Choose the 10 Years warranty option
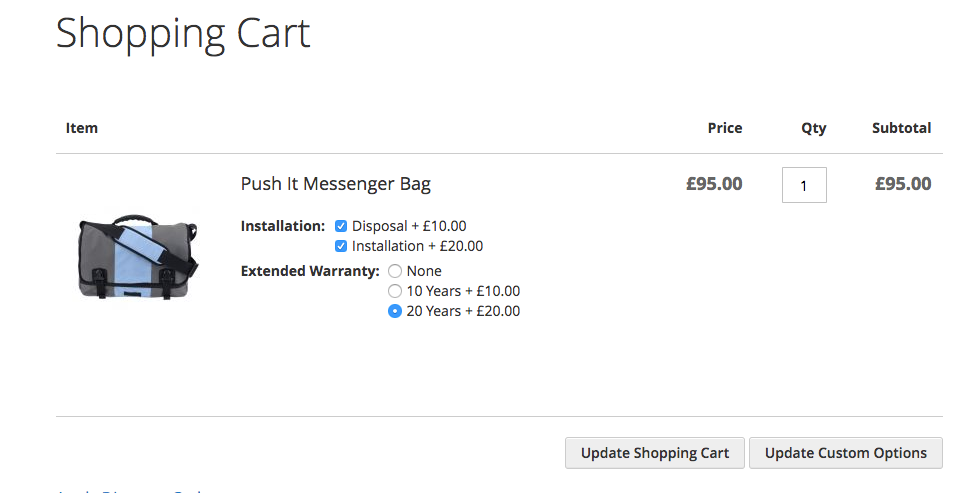Image resolution: width=979 pixels, height=493 pixels. pos(395,291)
